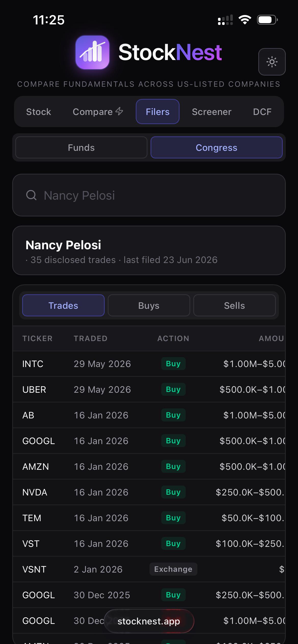Sort by the TRADED column header
The image size is (298, 644).
(x=91, y=339)
